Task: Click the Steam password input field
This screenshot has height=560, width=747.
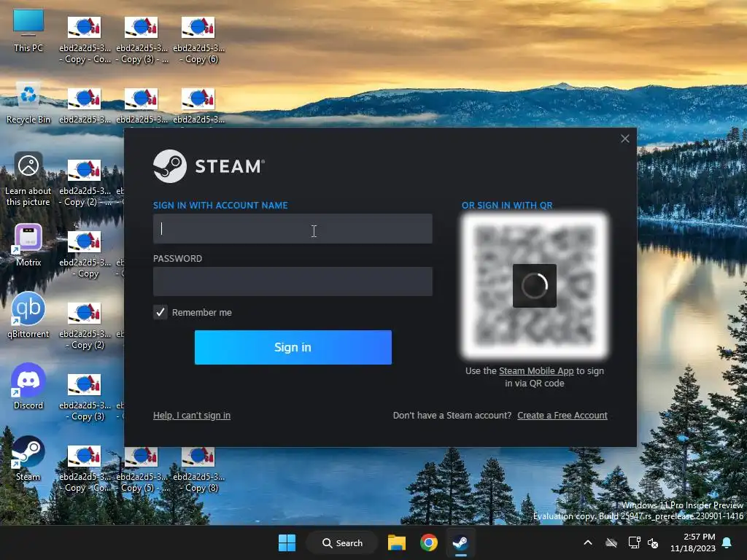Action: 293,281
